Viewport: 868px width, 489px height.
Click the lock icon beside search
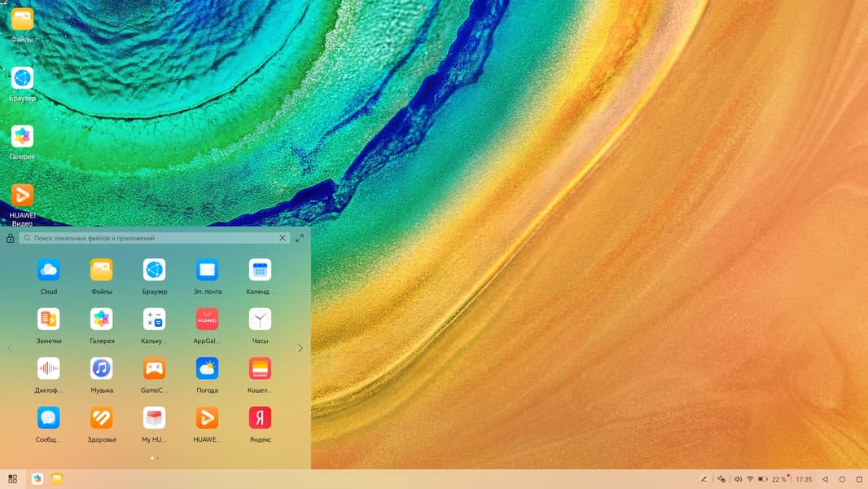coord(10,238)
